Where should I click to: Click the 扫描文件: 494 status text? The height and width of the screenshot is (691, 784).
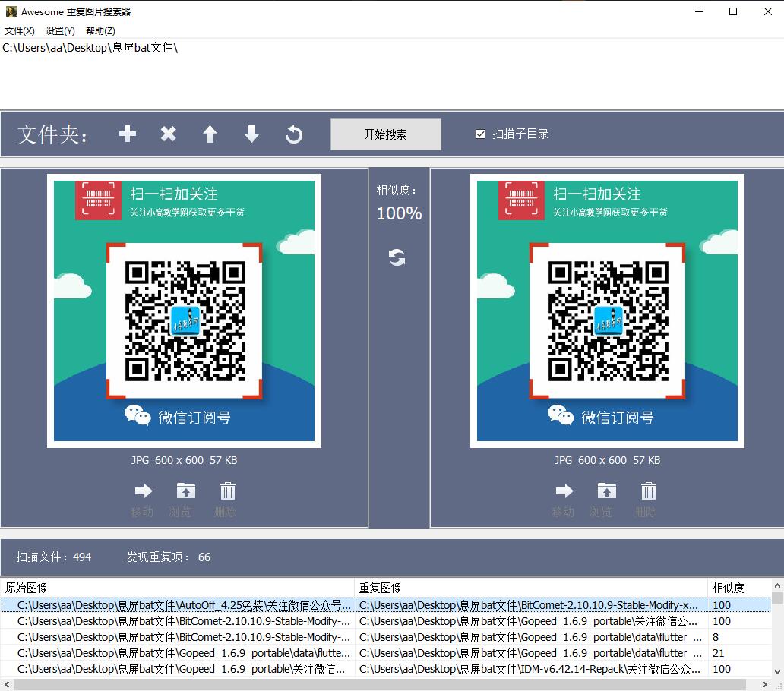click(x=54, y=557)
